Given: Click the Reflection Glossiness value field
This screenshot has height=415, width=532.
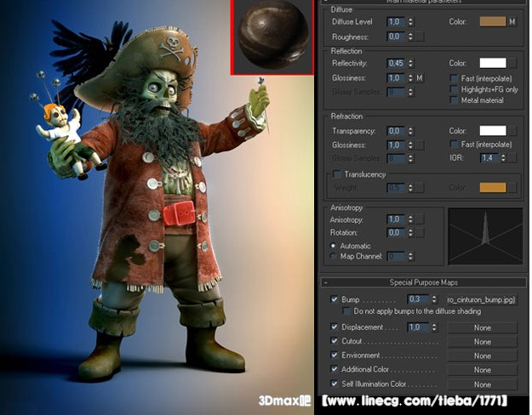Looking at the screenshot, I should click(396, 78).
